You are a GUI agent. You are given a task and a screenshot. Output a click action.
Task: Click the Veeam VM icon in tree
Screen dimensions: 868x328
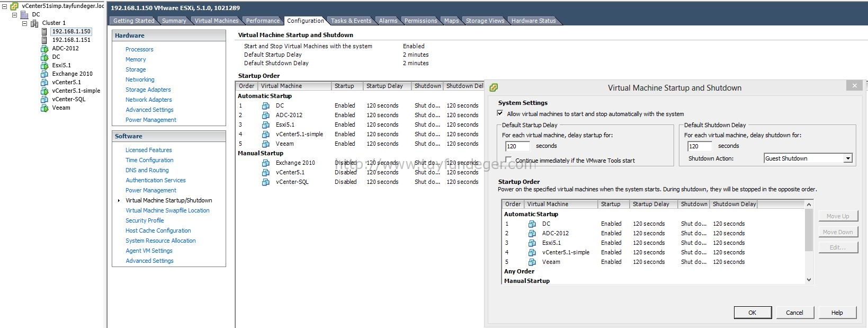click(x=44, y=108)
